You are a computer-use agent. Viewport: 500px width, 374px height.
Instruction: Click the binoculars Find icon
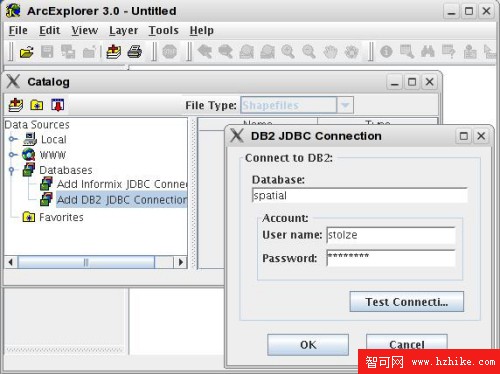click(428, 52)
